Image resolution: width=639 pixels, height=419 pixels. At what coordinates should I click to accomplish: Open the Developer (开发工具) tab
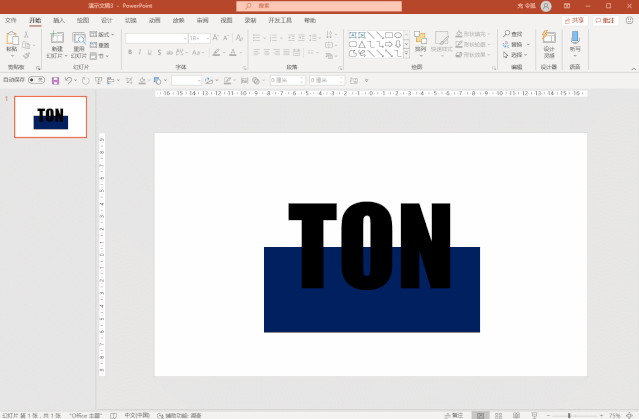coord(280,20)
